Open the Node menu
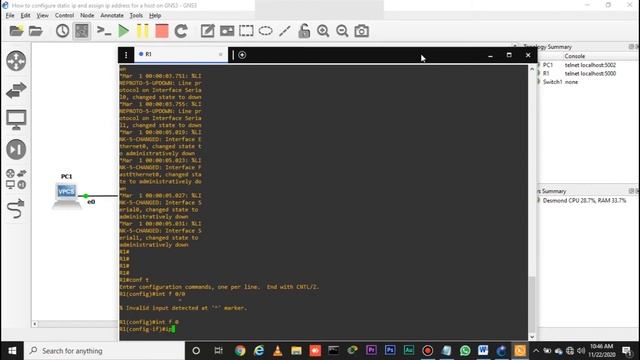 87,16
